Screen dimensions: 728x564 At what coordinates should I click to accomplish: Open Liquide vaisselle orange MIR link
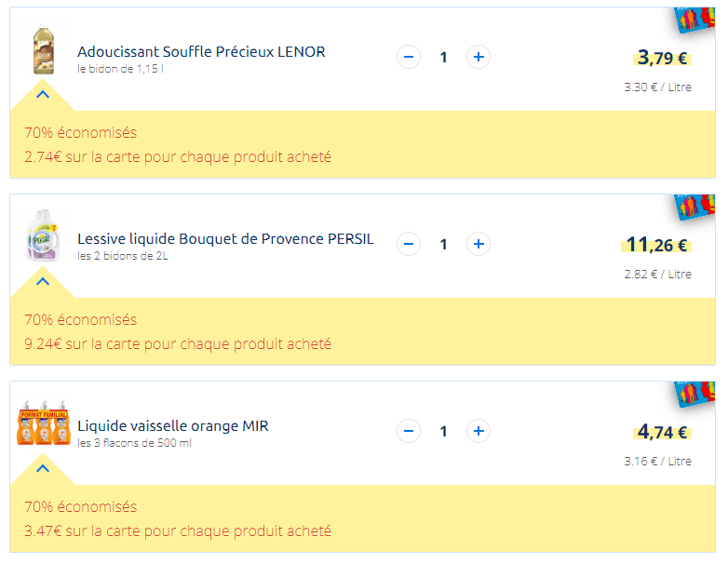pyautogui.click(x=173, y=425)
